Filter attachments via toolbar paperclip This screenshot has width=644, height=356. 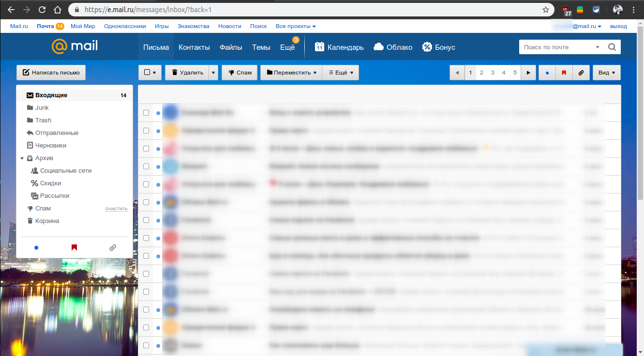click(x=581, y=73)
